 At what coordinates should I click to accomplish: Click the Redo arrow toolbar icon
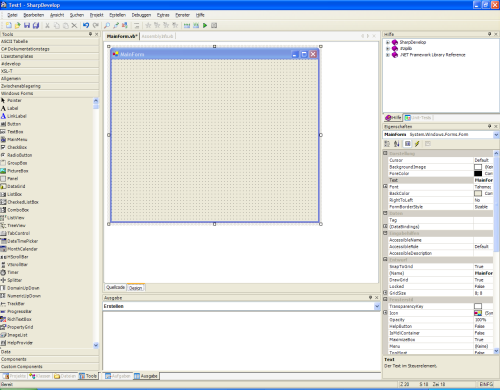pos(96,25)
